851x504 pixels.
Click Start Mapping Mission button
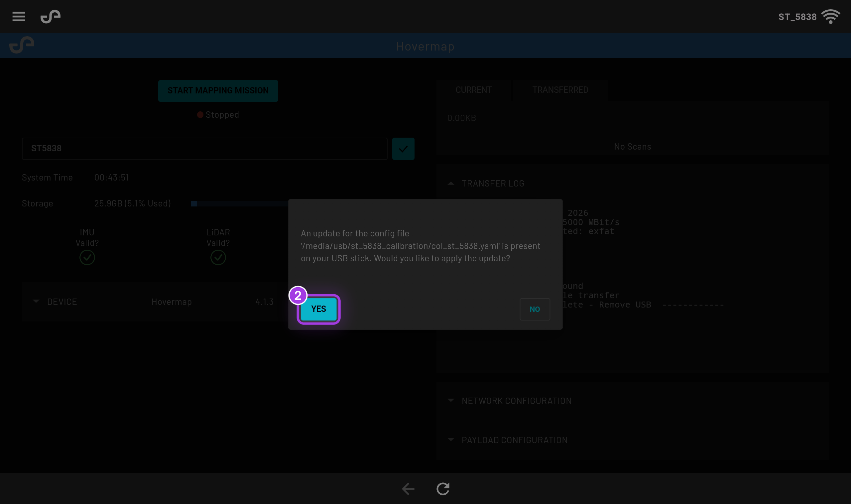pos(218,91)
